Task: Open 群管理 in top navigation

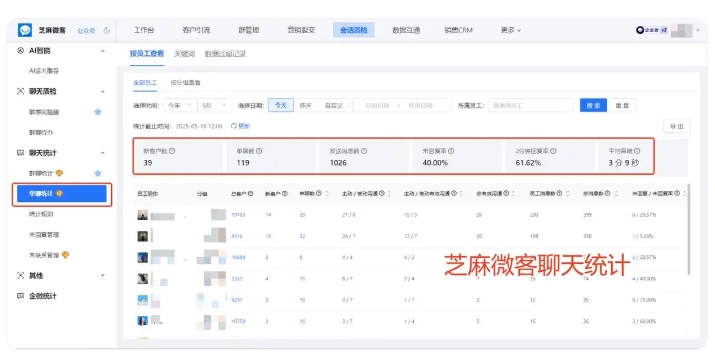Action: point(249,30)
